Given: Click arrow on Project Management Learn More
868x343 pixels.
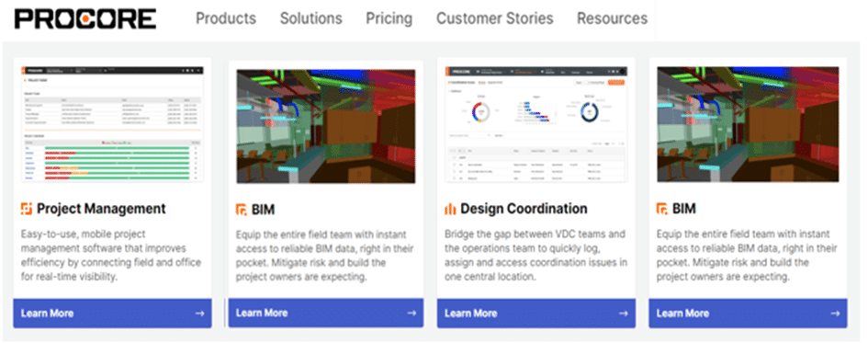Looking at the screenshot, I should click(x=200, y=314).
